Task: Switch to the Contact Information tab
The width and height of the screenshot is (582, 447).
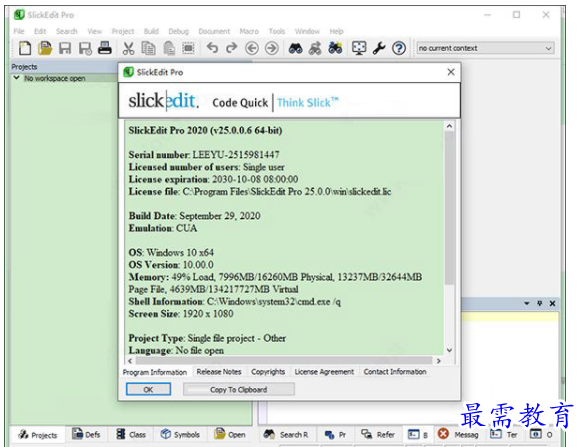Action: (x=395, y=372)
